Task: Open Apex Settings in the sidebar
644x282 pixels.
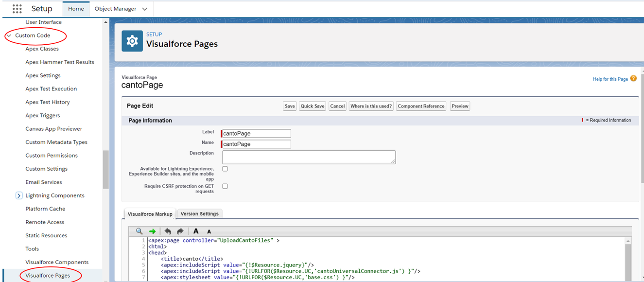Action: pos(43,75)
